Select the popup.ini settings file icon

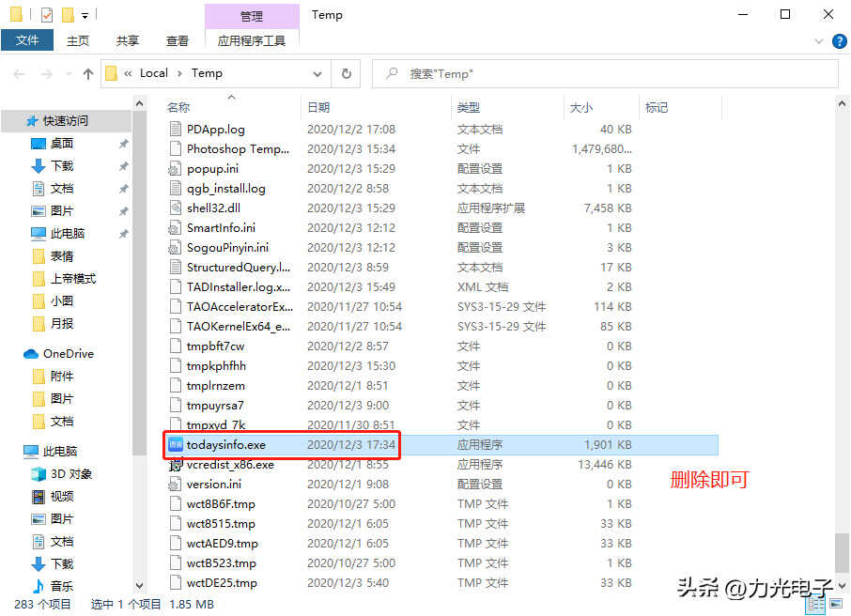[x=176, y=169]
